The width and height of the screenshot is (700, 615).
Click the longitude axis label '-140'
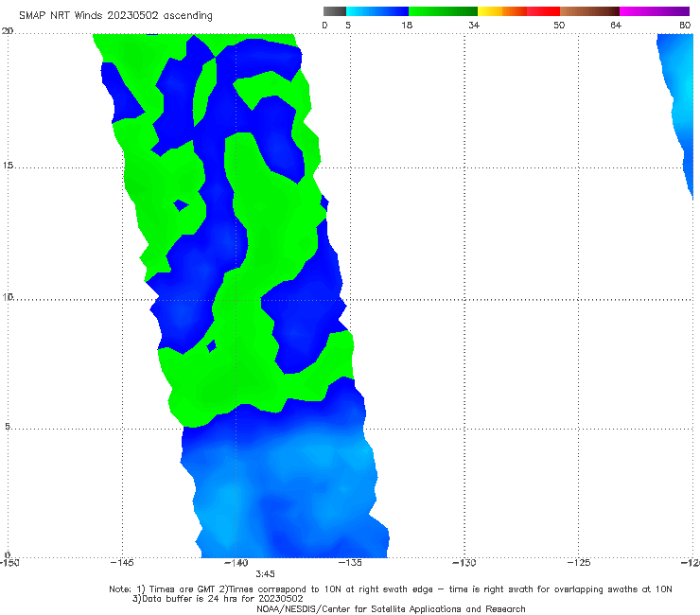click(236, 563)
